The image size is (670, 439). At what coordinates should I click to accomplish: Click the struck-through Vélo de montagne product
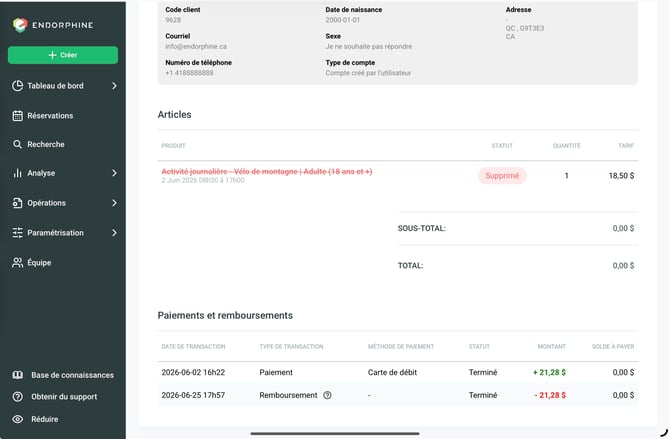[x=267, y=171]
